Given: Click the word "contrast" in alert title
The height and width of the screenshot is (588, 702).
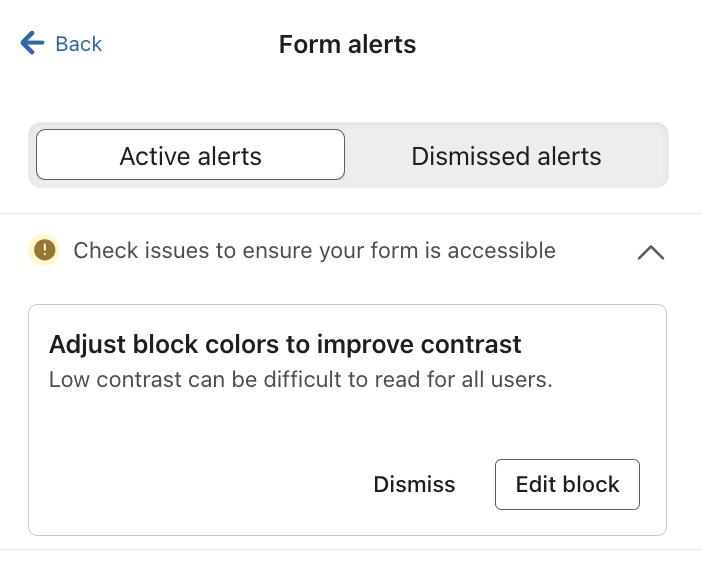Looking at the screenshot, I should coord(472,345).
